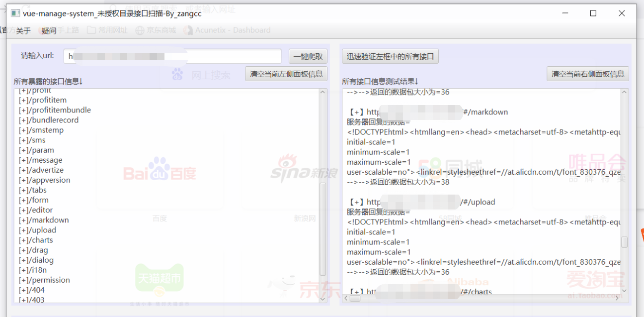
Task: Click the right panel scroll up arrow
Action: pyautogui.click(x=625, y=93)
